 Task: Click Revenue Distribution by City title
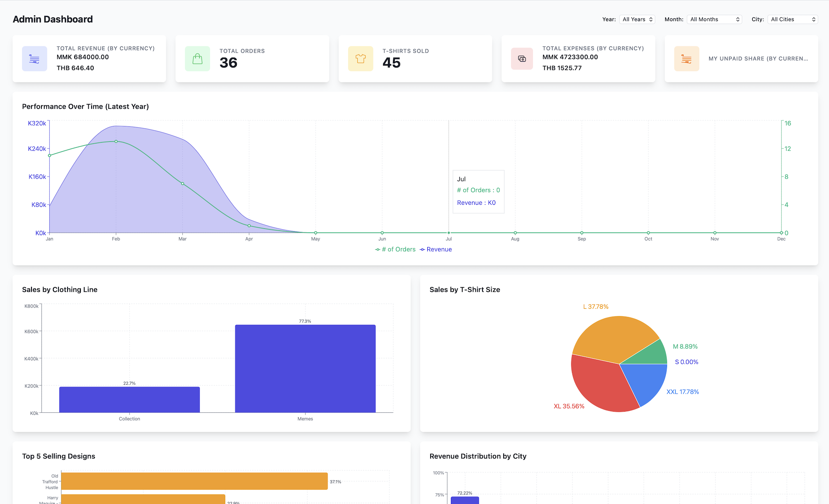pos(478,456)
